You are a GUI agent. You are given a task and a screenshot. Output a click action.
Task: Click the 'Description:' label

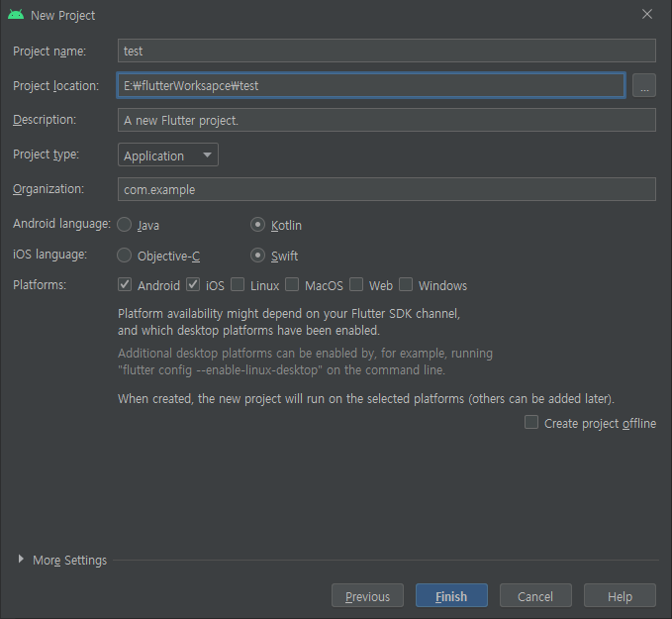45,120
